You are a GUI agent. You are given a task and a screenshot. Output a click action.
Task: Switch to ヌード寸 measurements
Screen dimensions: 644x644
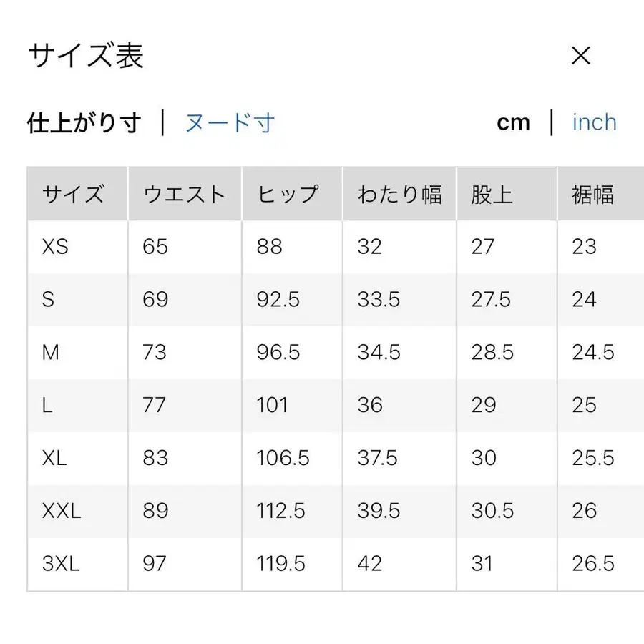[230, 122]
